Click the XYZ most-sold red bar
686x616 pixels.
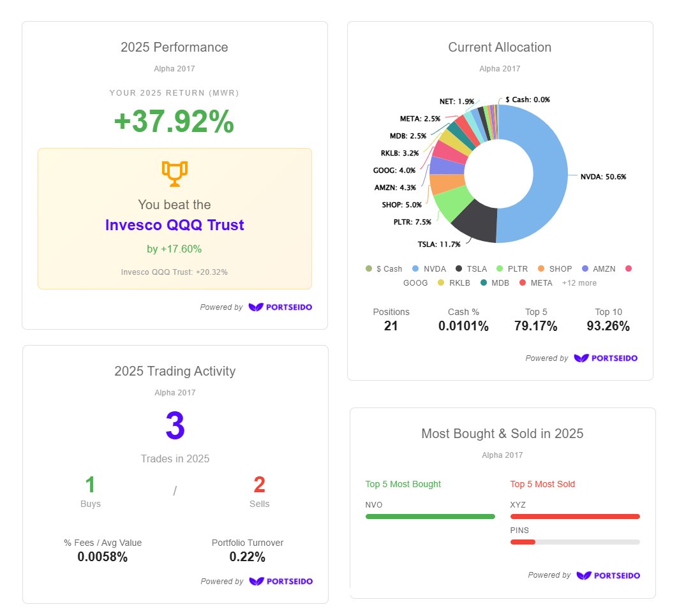574,517
